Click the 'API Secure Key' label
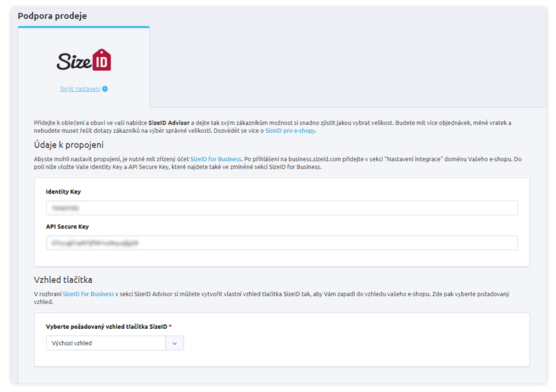556x392 pixels. click(x=67, y=227)
